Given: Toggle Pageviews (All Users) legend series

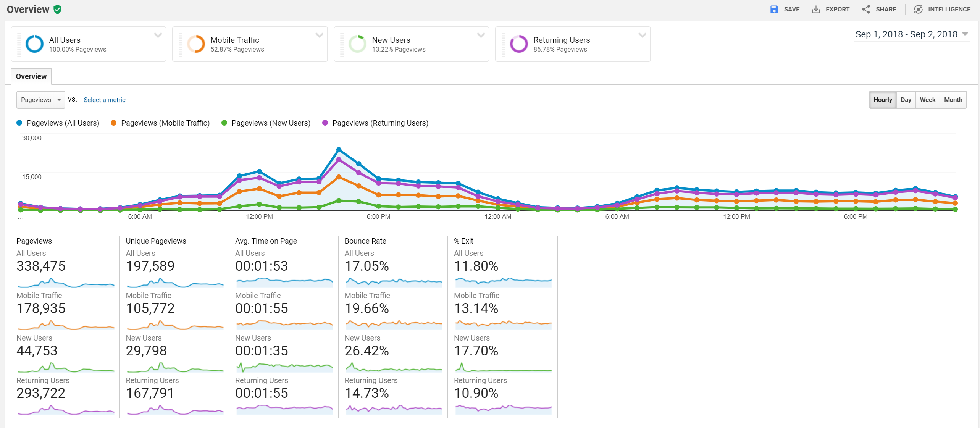Looking at the screenshot, I should (x=57, y=123).
